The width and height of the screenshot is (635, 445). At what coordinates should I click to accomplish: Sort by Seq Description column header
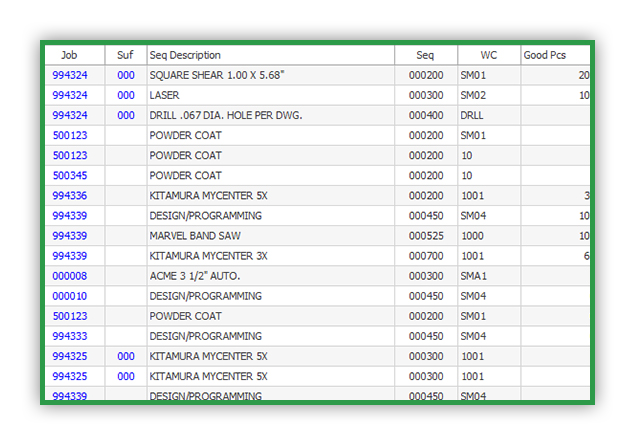pyautogui.click(x=271, y=55)
